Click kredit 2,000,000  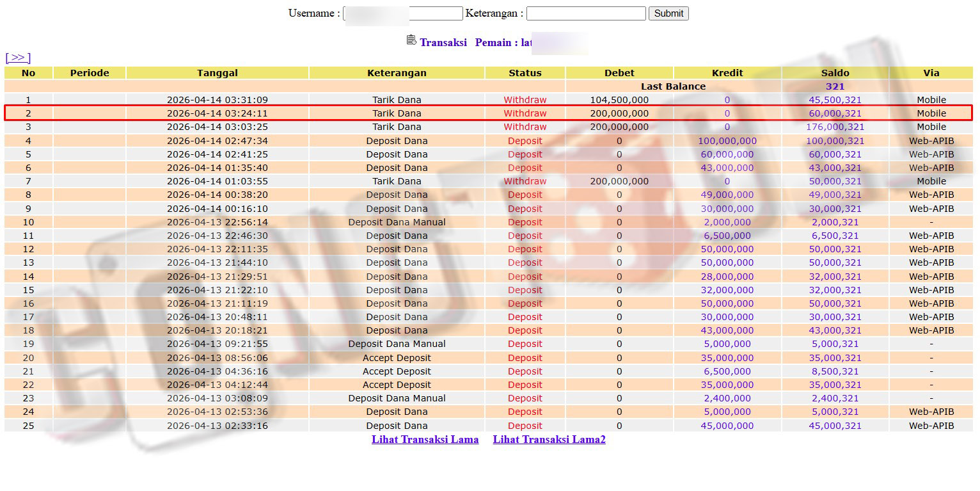pyautogui.click(x=727, y=222)
